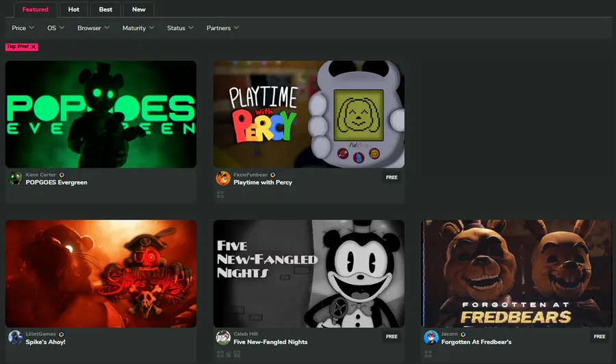616x364 pixels.
Task: Open the Best tab
Action: [105, 10]
